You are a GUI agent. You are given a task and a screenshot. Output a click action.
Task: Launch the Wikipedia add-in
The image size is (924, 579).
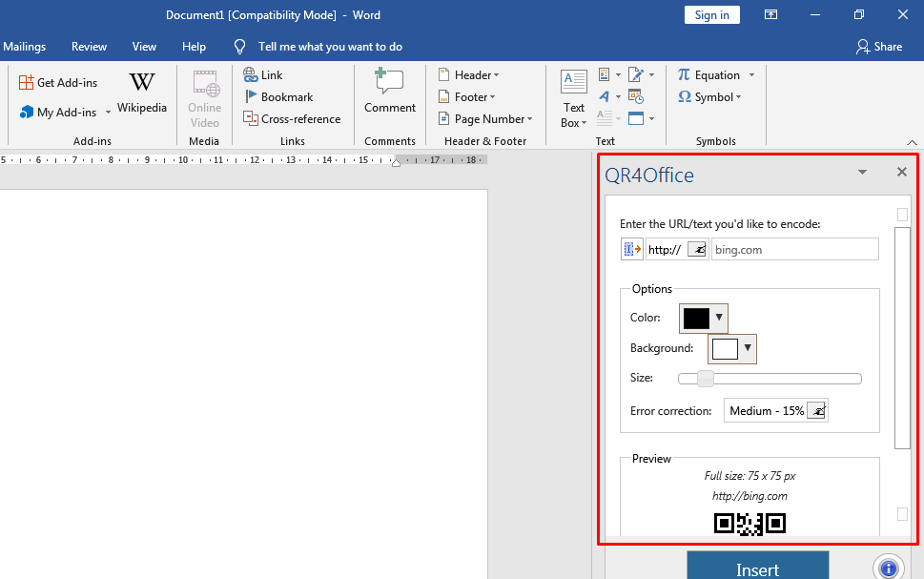point(141,93)
